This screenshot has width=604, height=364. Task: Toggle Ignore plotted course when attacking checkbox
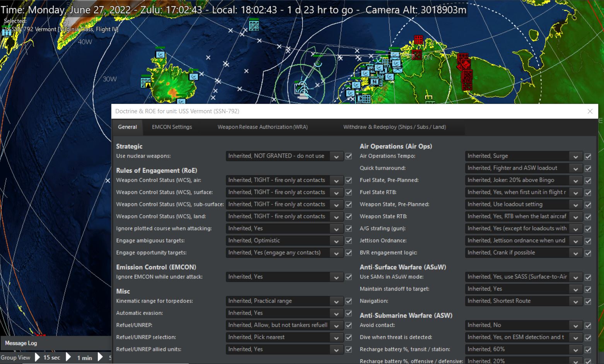[x=349, y=229]
